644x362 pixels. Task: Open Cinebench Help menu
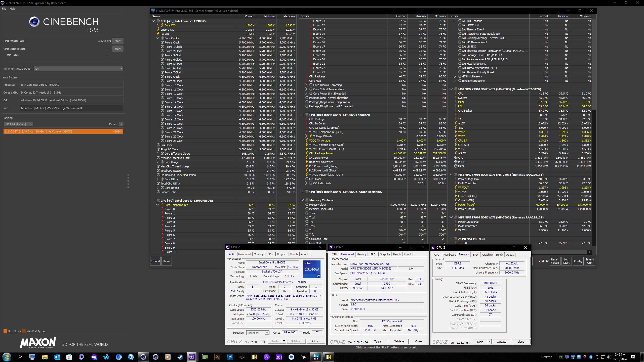click(13, 9)
